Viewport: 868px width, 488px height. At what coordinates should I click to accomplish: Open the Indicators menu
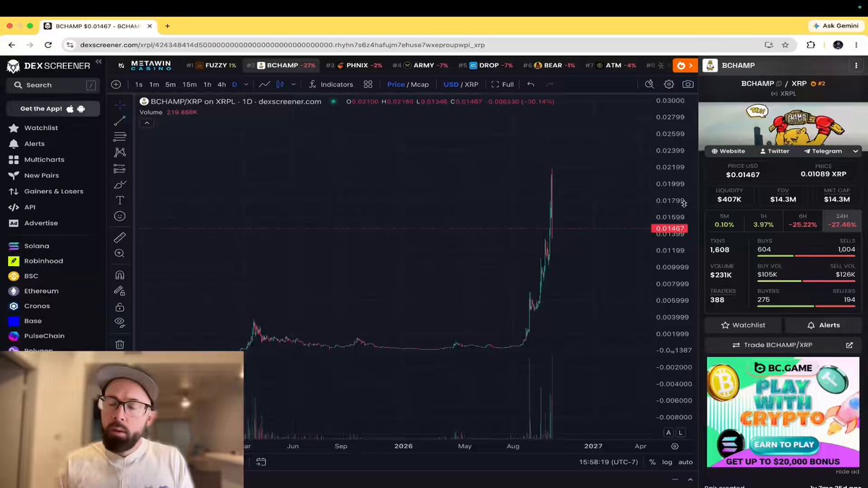pyautogui.click(x=331, y=85)
